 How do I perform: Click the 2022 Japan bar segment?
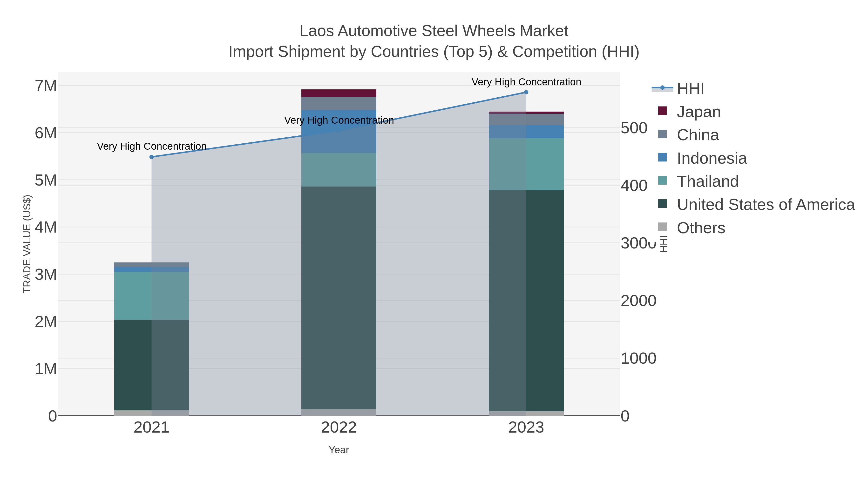click(x=339, y=93)
